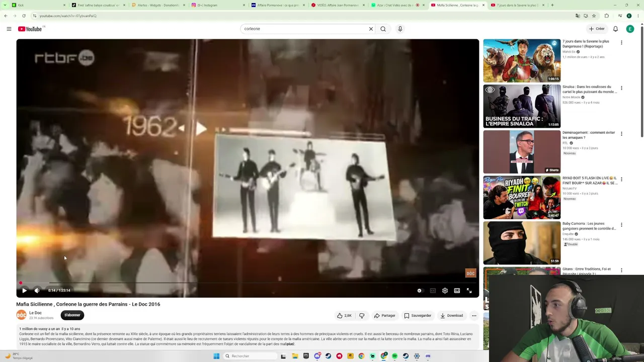Open a new browser tab
Screen dimensions: 644x362
(x=552, y=5)
